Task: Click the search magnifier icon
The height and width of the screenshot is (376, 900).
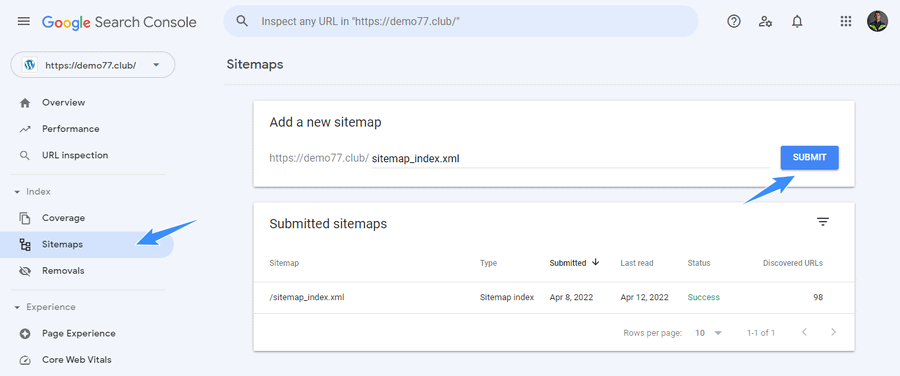Action: [242, 21]
